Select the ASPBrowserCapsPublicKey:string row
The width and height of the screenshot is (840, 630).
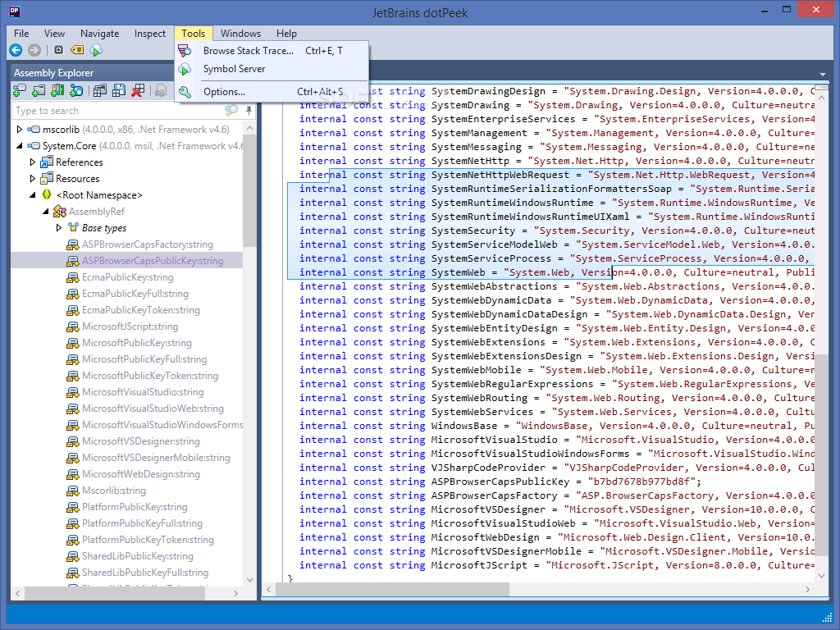127,261
